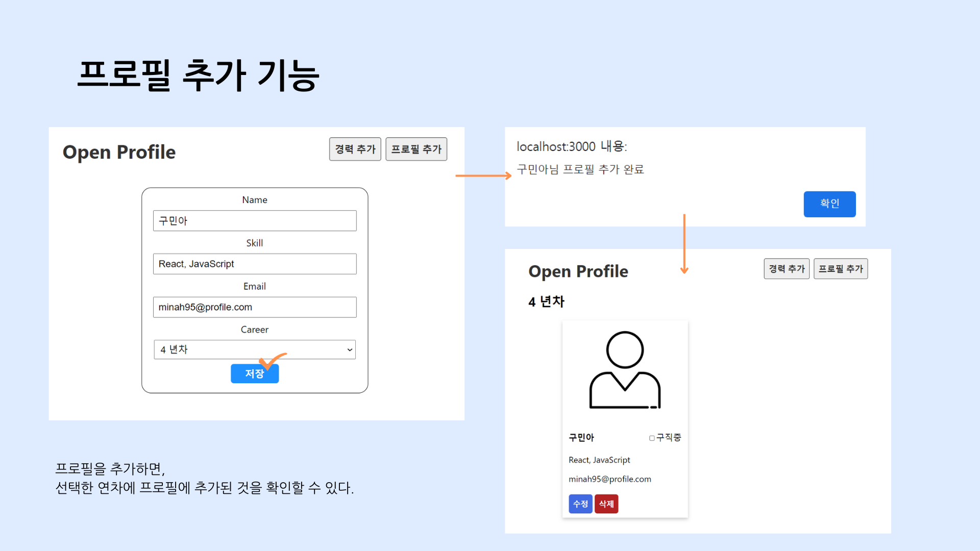The image size is (980, 551).
Task: Click the Email field with minah95@profile.com
Action: [x=254, y=307]
